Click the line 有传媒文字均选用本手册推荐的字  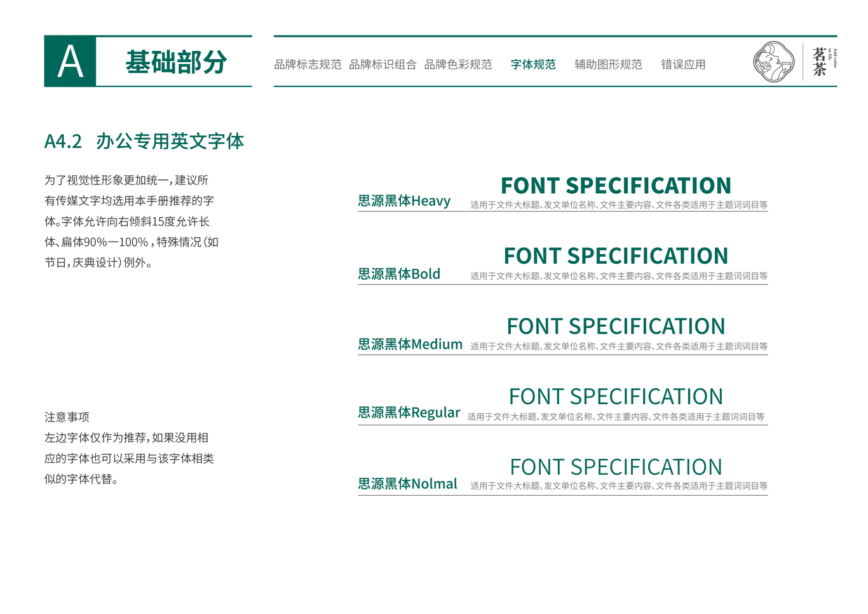129,201
